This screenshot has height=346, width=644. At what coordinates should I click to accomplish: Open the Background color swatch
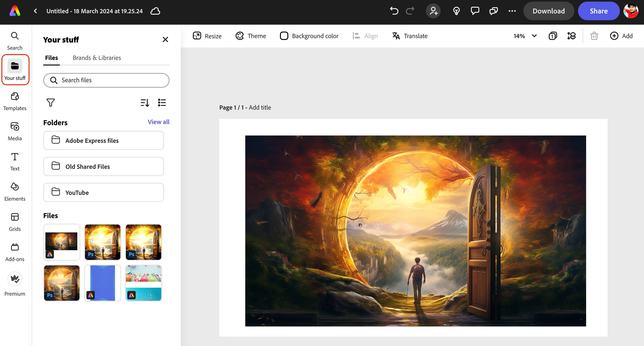click(x=284, y=36)
